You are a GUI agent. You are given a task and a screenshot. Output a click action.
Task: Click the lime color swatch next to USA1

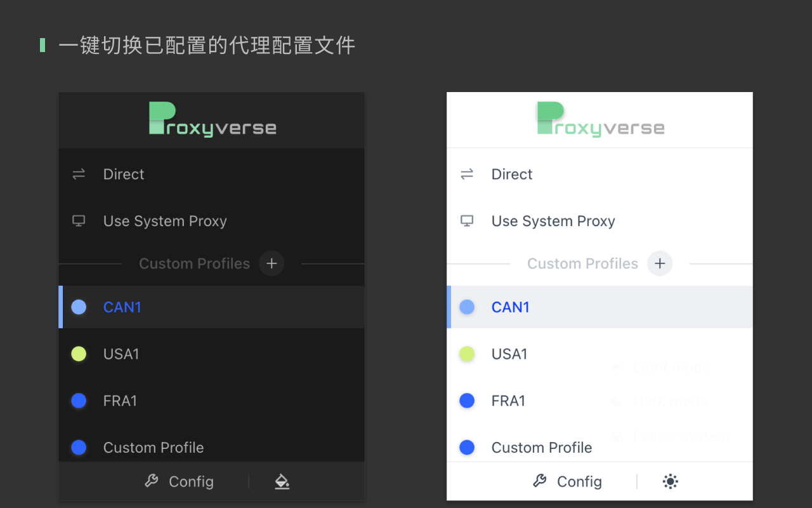click(79, 354)
